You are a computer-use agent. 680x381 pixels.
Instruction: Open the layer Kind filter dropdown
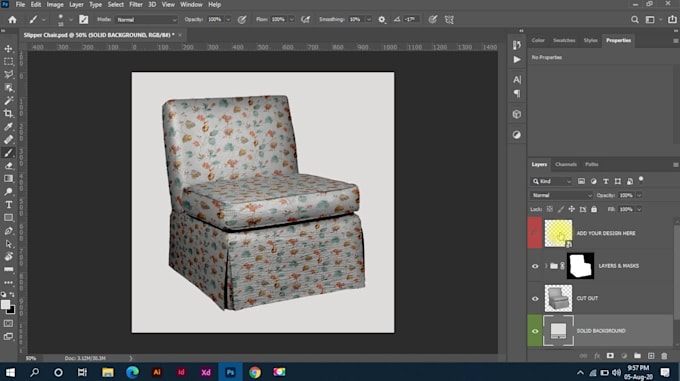[x=552, y=182]
